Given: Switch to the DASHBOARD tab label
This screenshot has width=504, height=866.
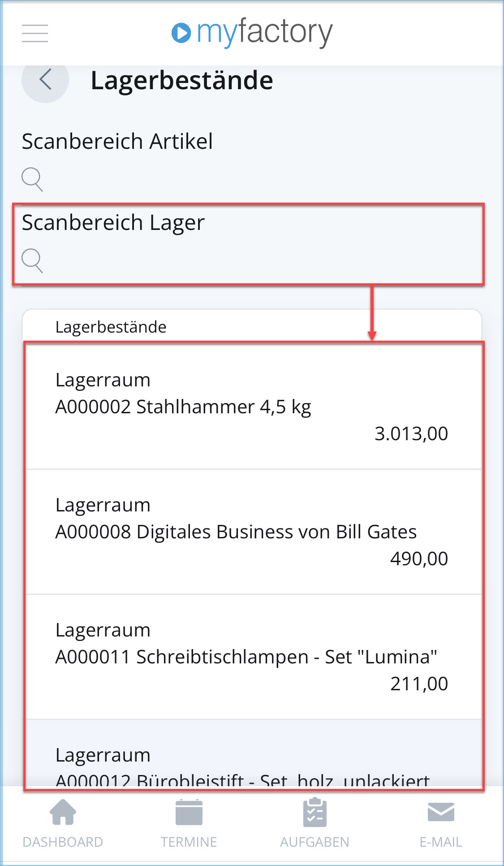Looking at the screenshot, I should point(63,842).
